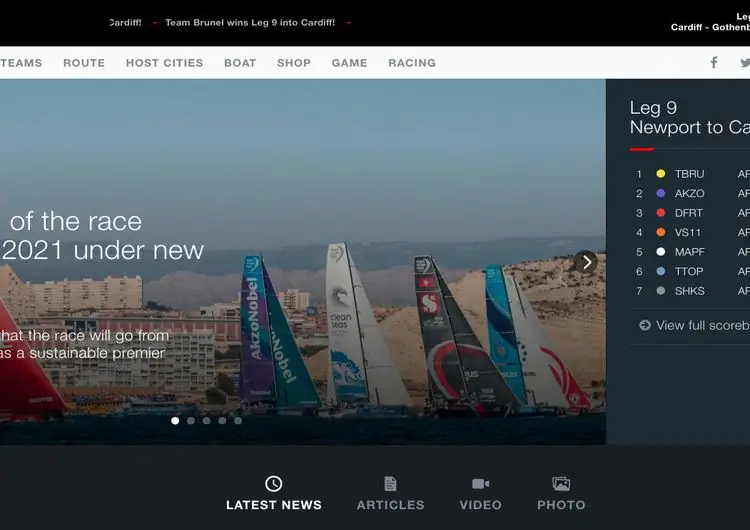Click the yellow TBRU team color dot

661,174
